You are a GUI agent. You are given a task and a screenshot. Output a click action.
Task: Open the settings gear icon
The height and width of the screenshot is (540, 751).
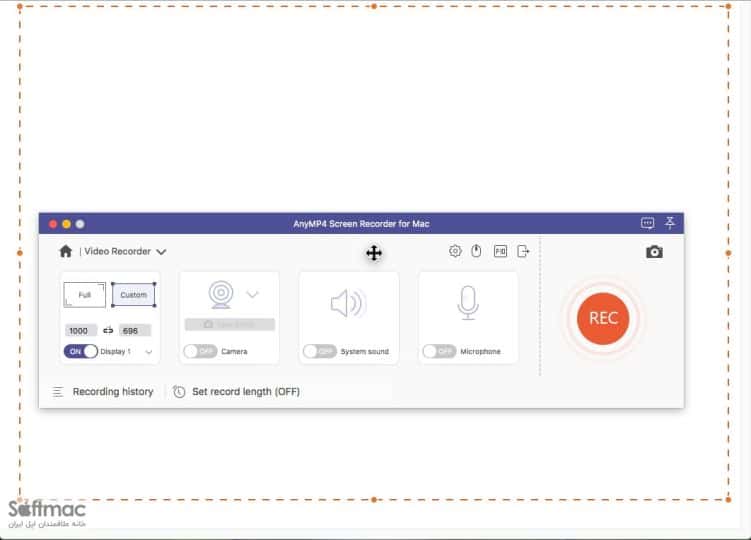(x=455, y=251)
